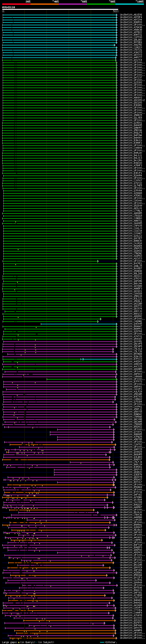
Task: Click the UniRef100_Q4T143 hit name
Action: (131, 562)
